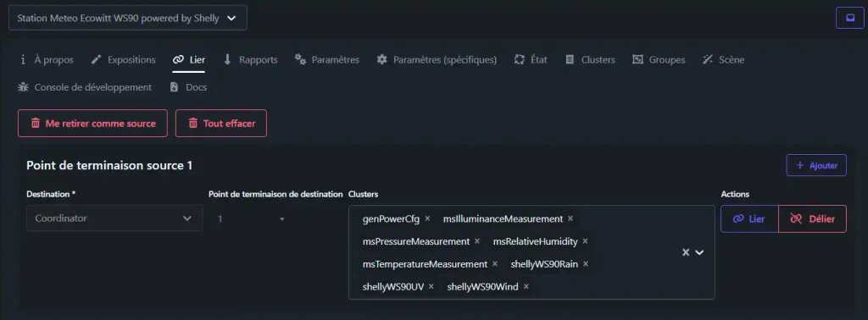Switch to the État tab
868x320 pixels.
click(531, 60)
